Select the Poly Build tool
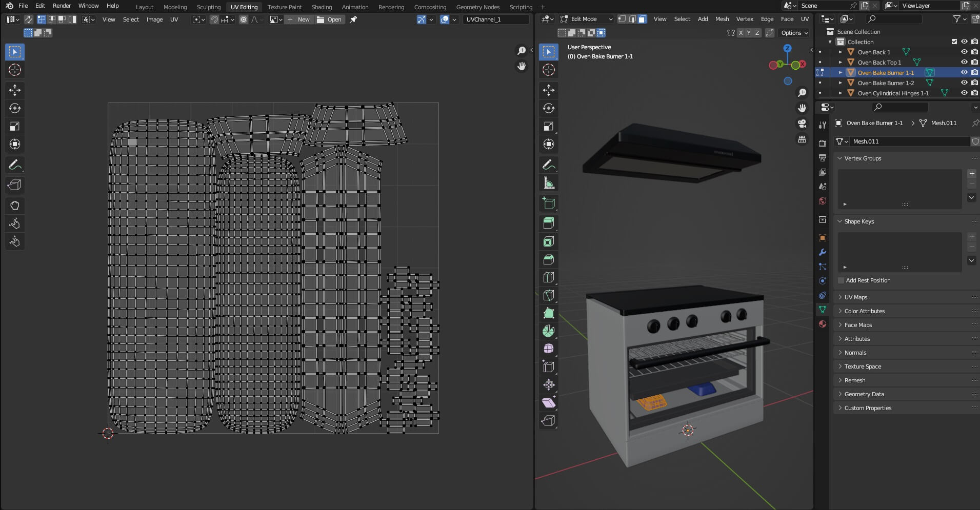Screen dimensions: 980x510 tap(549, 313)
